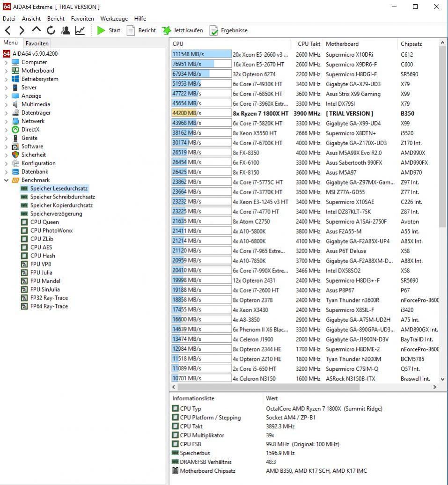The width and height of the screenshot is (448, 485).
Task: Select the Geräte device icon
Action: pos(15,138)
